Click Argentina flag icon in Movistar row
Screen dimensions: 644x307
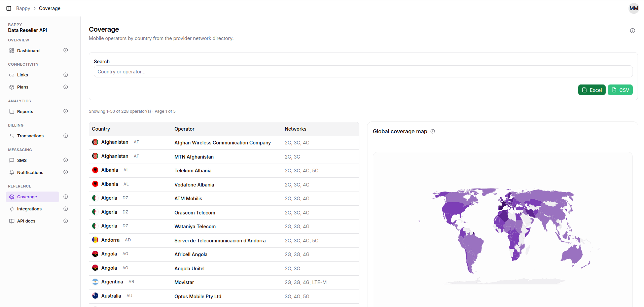[x=95, y=282]
